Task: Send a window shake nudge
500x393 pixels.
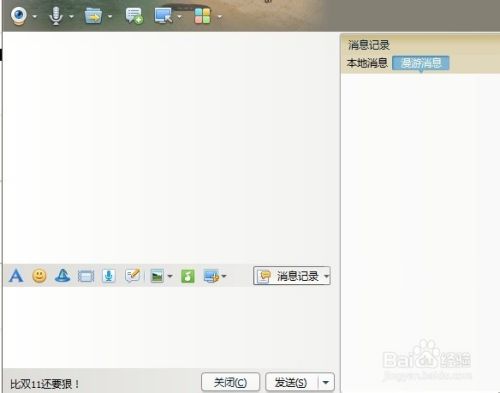Action: [86, 276]
